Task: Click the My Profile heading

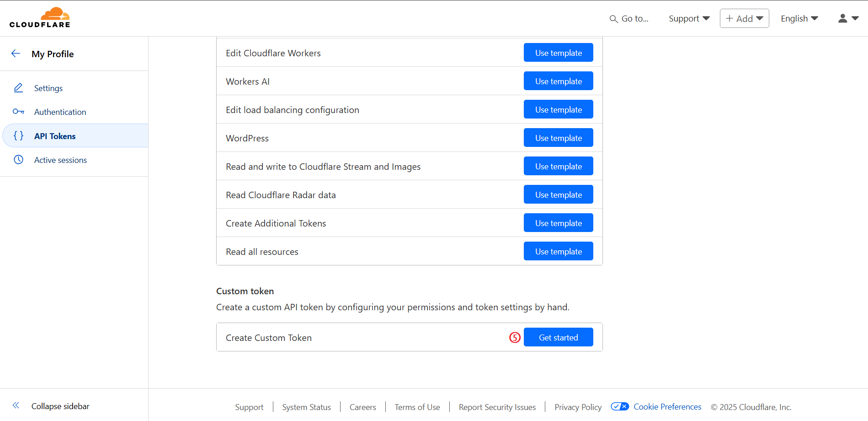Action: pyautogui.click(x=53, y=54)
